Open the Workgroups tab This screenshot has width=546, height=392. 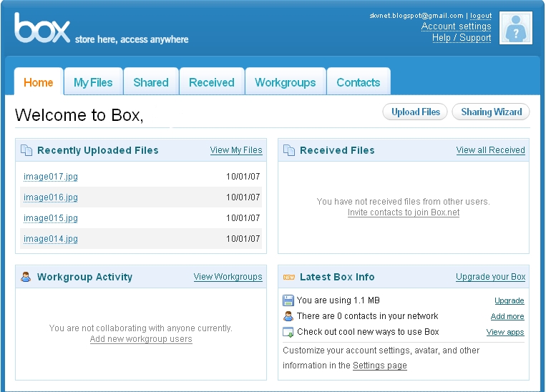tap(286, 82)
